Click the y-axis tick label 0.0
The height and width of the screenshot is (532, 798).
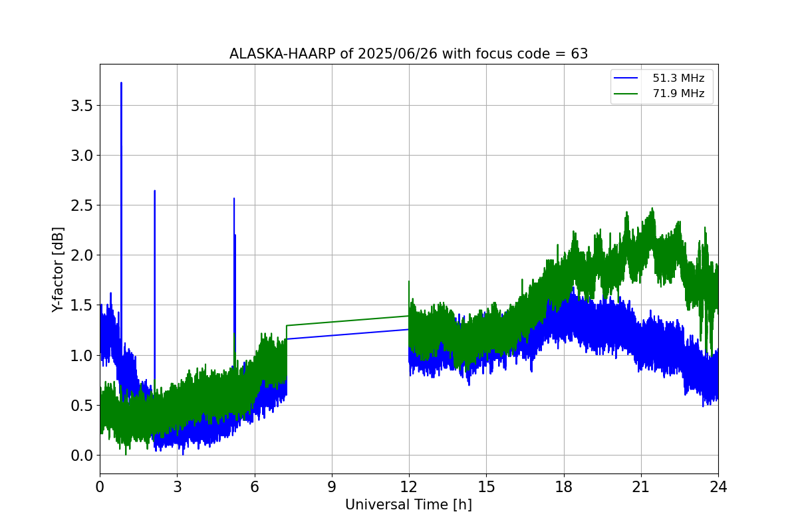tap(82, 456)
